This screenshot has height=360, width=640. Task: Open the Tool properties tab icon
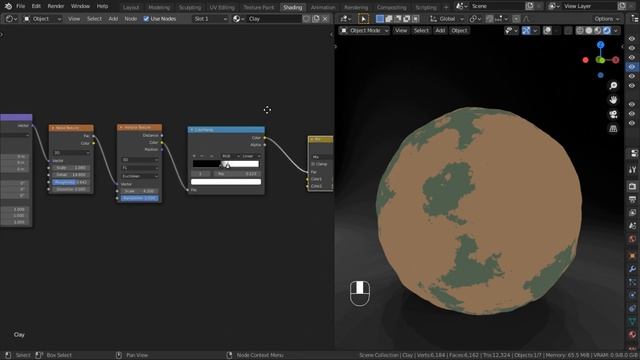[632, 170]
